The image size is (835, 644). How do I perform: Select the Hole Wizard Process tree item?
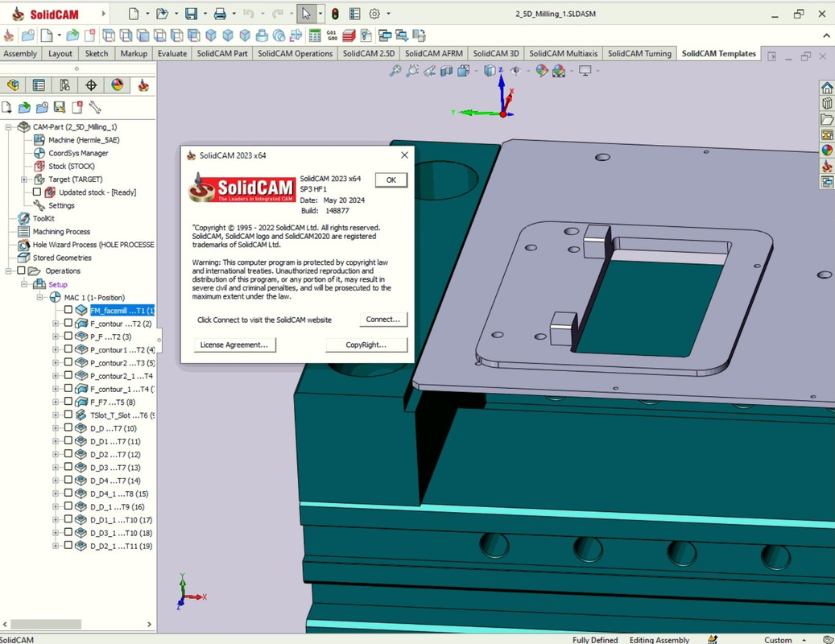(x=93, y=244)
